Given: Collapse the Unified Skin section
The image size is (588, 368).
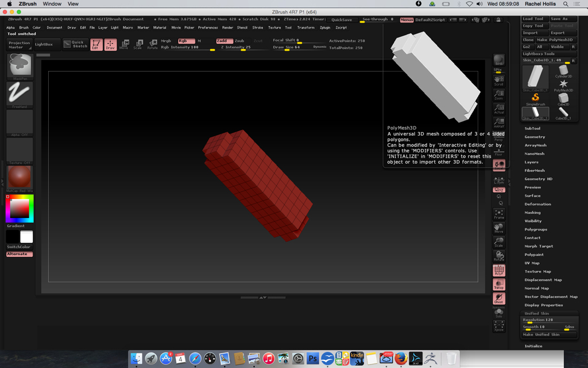Looking at the screenshot, I should (x=537, y=313).
